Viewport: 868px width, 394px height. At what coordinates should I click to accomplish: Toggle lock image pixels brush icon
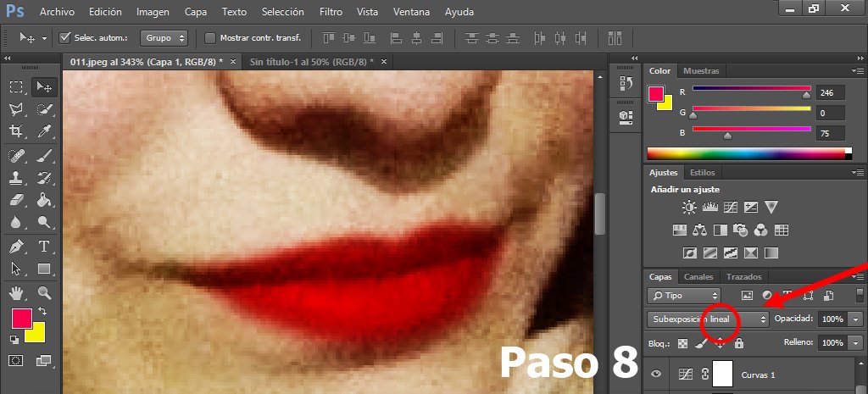(x=701, y=344)
